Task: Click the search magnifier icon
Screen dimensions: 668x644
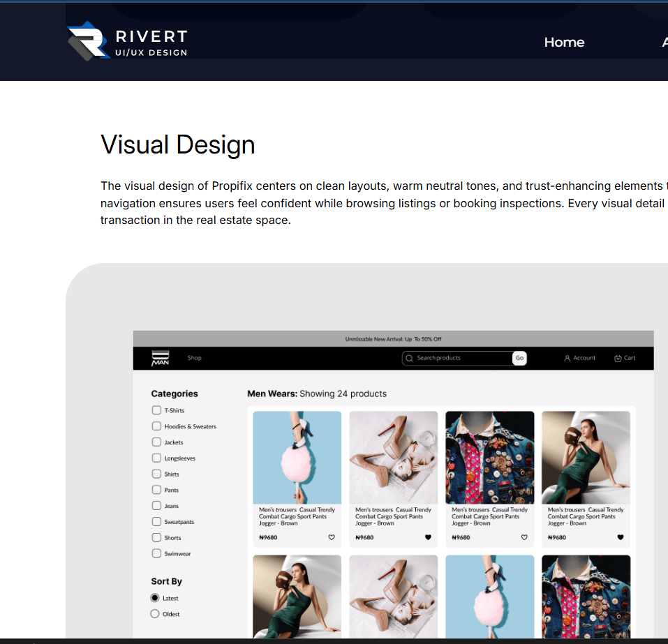Action: (x=409, y=358)
